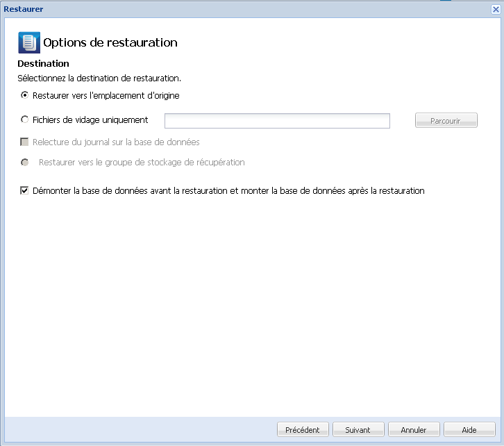Proceed with the Suivant button
The height and width of the screenshot is (446, 504).
[358, 429]
